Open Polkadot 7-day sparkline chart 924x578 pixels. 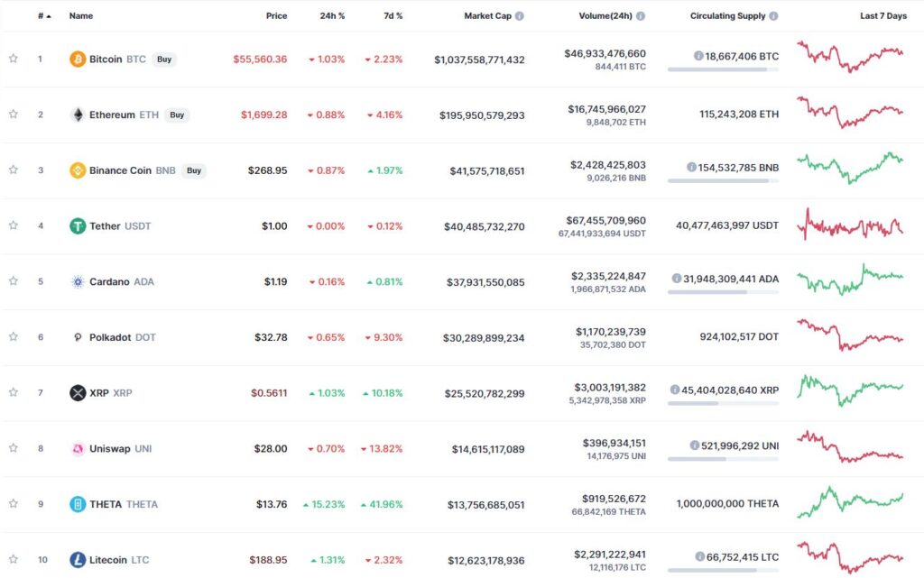coord(850,335)
